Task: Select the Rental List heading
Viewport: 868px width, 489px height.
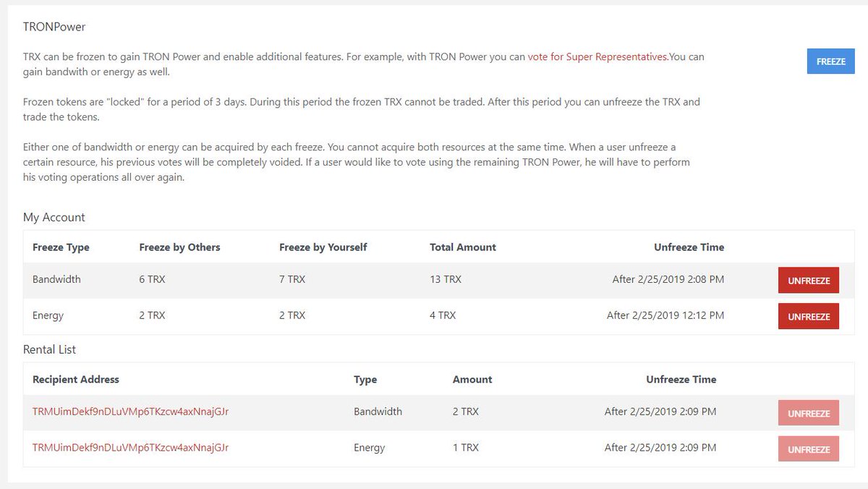Action: [49, 349]
